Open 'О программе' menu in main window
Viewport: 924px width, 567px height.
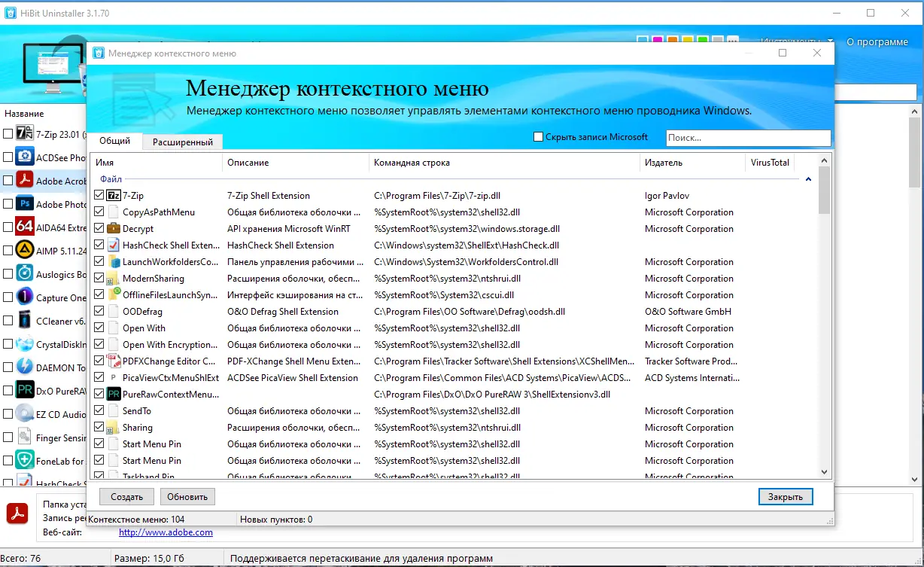877,41
